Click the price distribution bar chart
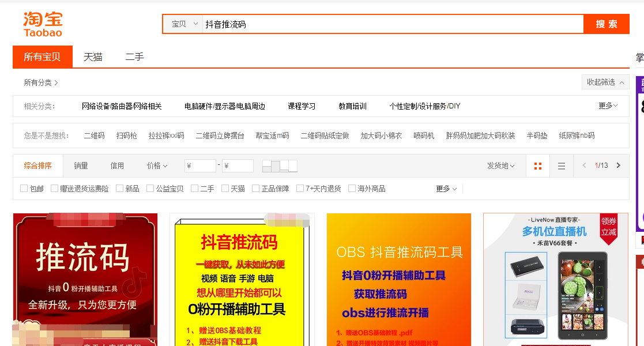 pos(280,166)
